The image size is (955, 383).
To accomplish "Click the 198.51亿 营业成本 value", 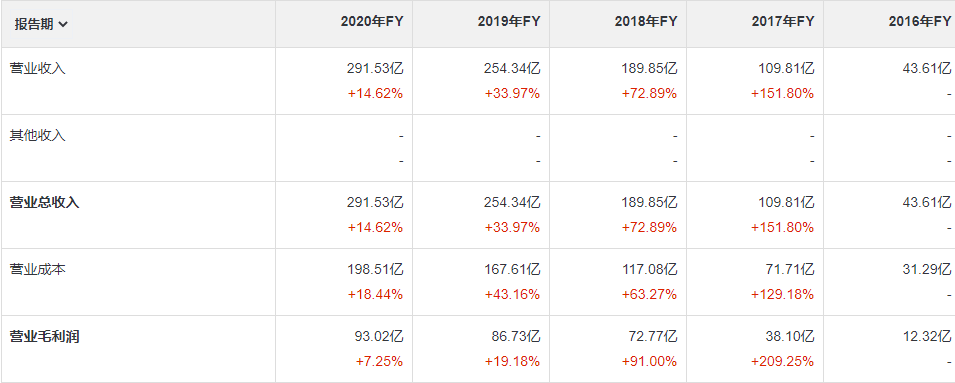I will coord(375,269).
